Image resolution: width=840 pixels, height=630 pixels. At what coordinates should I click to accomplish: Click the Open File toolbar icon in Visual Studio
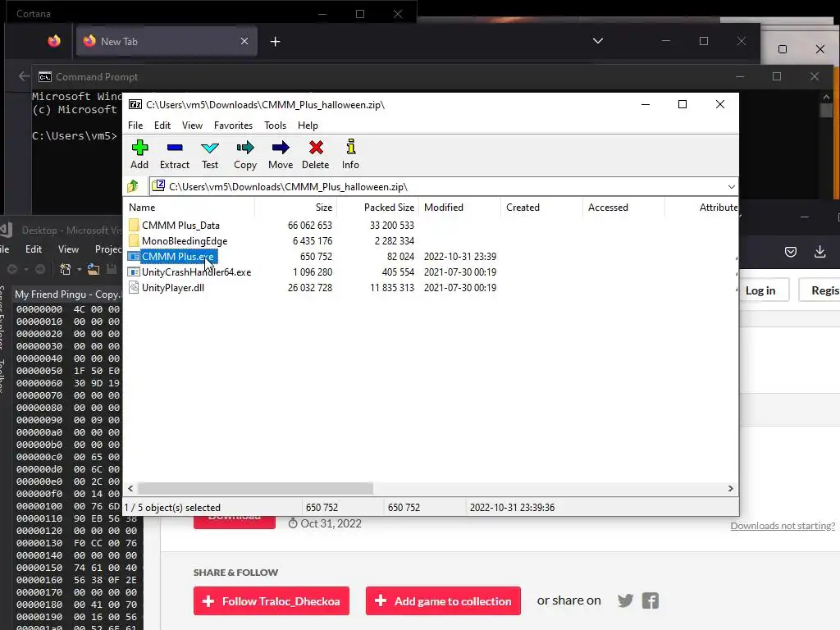(94, 269)
